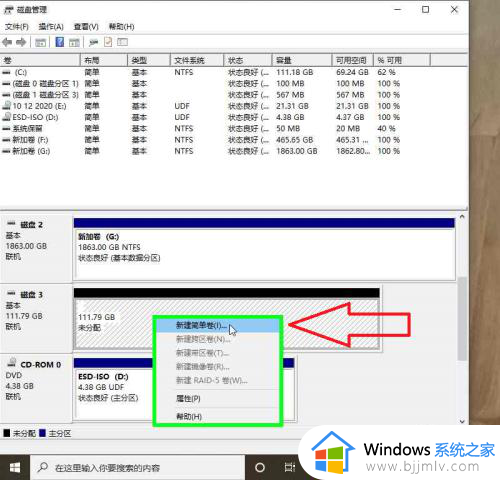
Task: Open help via blue question mark icon
Action: click(x=60, y=42)
